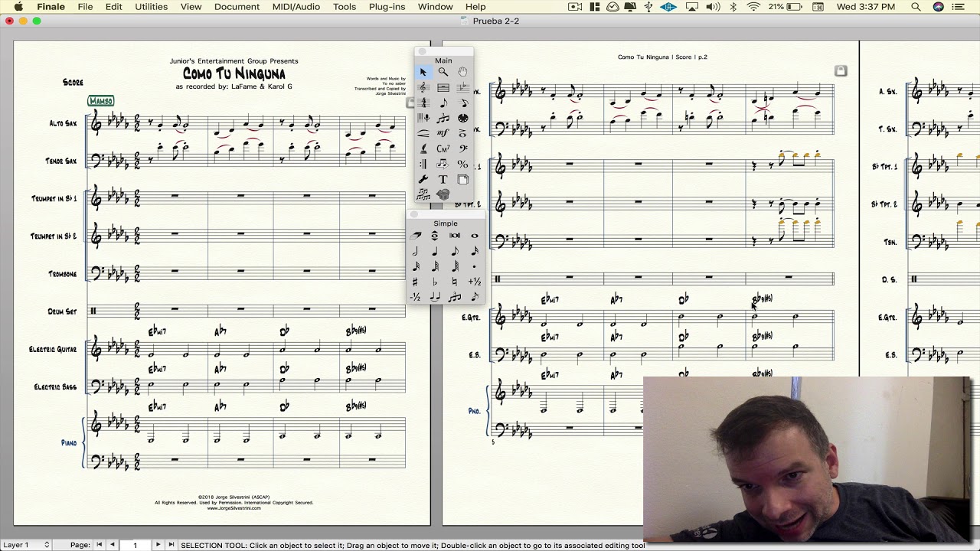The image size is (980, 551).
Task: Open the MIDI/Audio menu
Action: (296, 7)
